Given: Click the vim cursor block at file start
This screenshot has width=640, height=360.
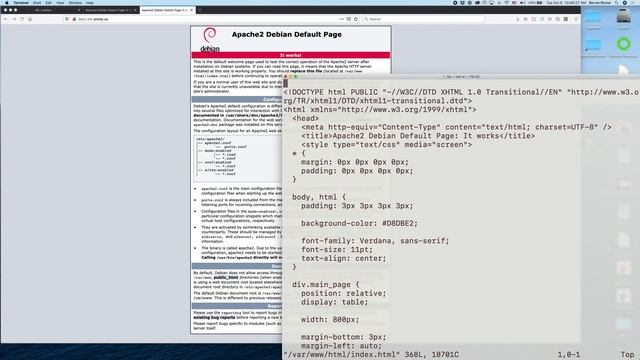Looking at the screenshot, I should [285, 83].
